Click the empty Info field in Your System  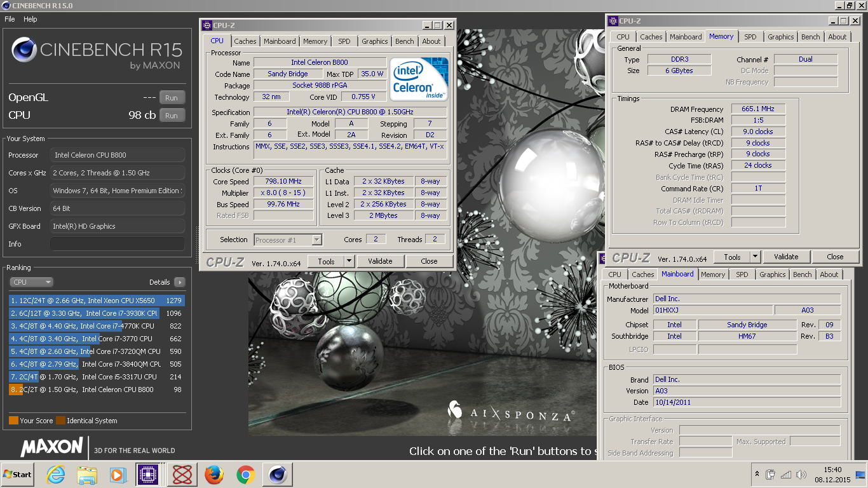(x=118, y=244)
